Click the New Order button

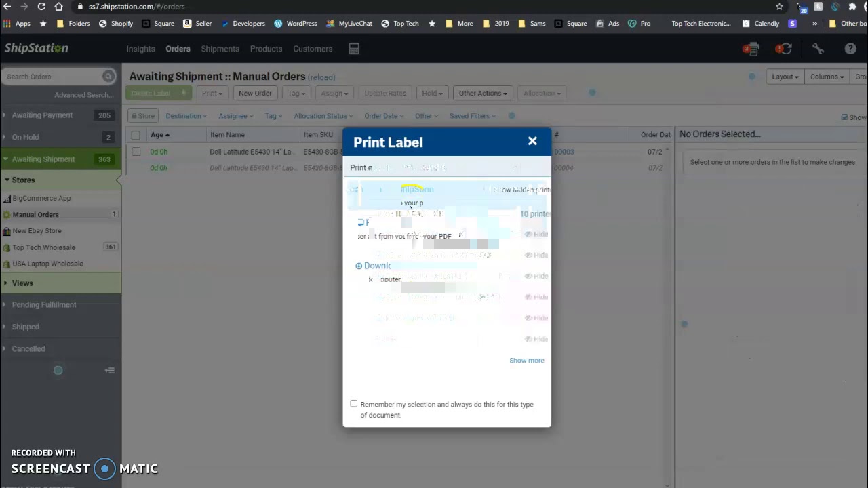pos(255,94)
